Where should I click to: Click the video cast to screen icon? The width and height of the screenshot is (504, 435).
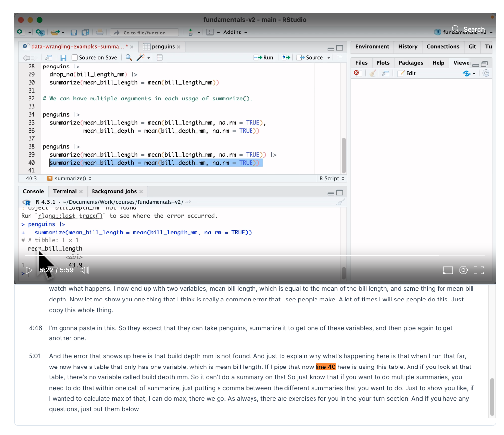[x=448, y=270]
